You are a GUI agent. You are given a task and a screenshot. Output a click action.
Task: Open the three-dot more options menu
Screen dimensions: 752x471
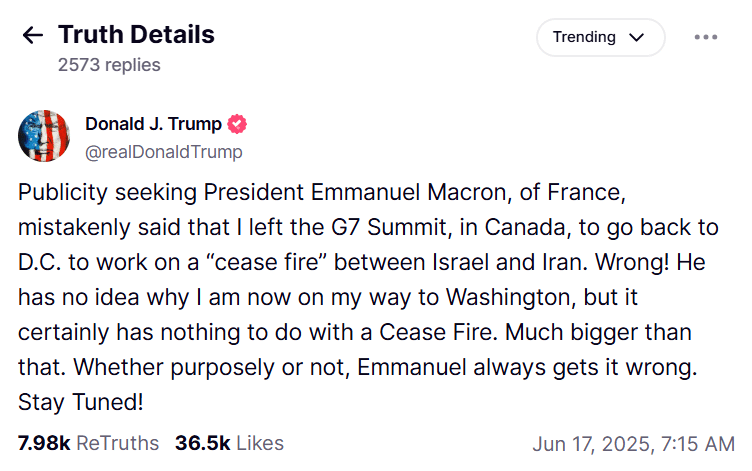[x=706, y=37]
